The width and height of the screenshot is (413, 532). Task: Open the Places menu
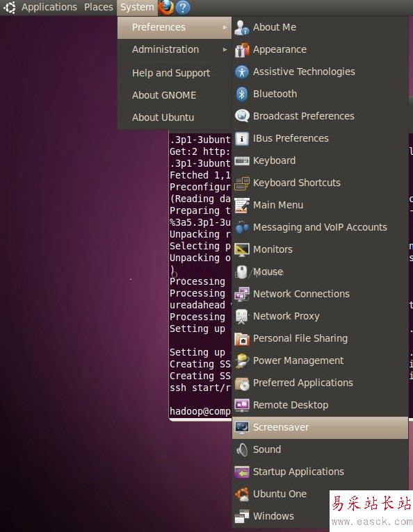coord(99,7)
